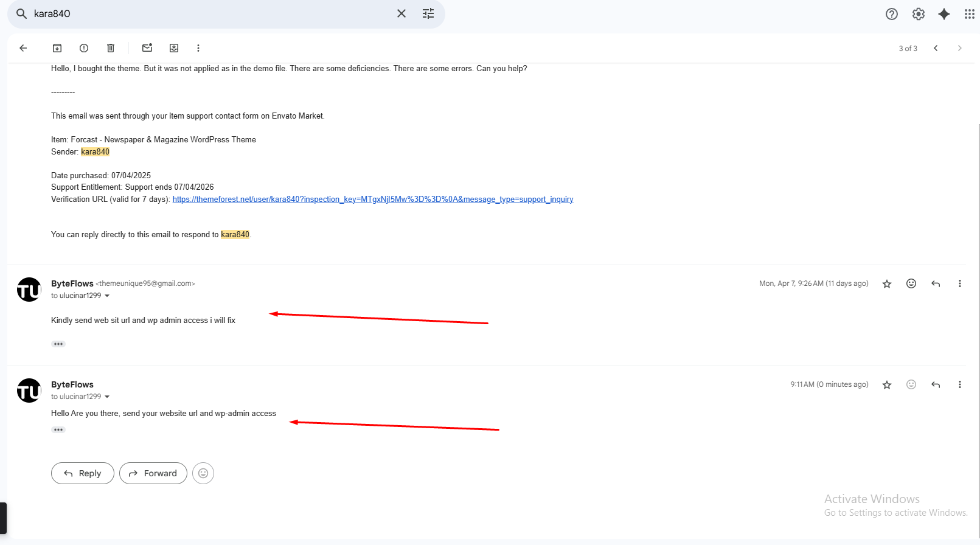980x545 pixels.
Task: Click highlighted kara840 after Sender
Action: (96, 151)
